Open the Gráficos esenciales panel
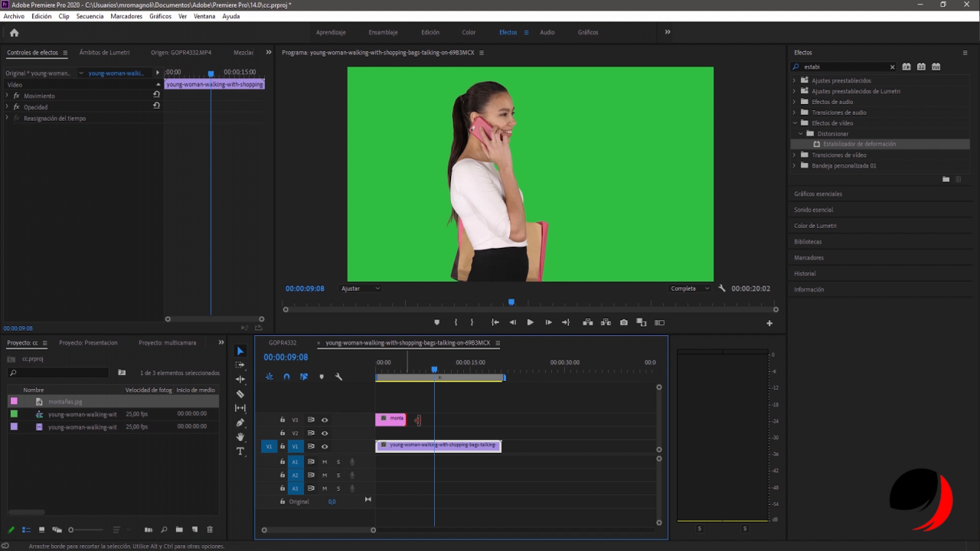 [818, 194]
